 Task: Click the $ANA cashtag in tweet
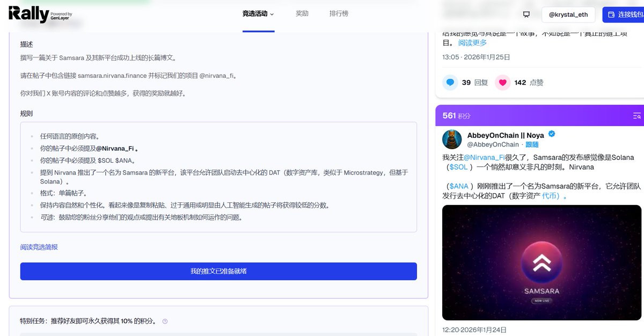[x=458, y=186]
